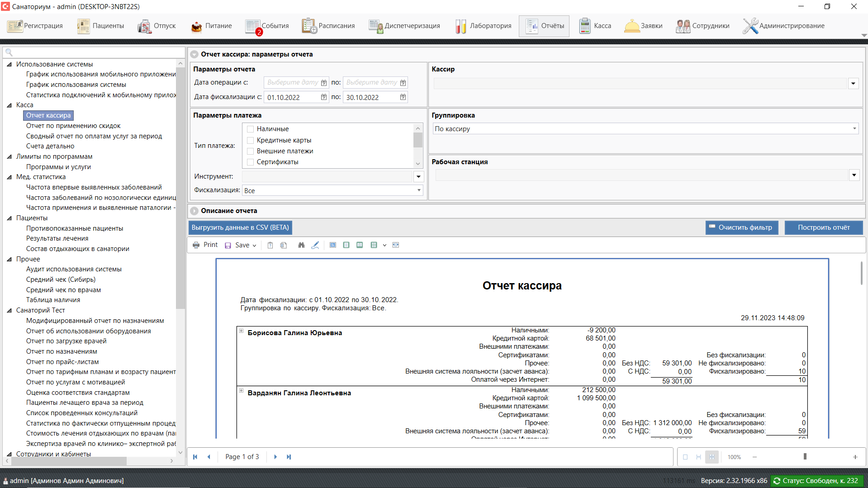Click the Print icon in report toolbar

[x=196, y=245]
